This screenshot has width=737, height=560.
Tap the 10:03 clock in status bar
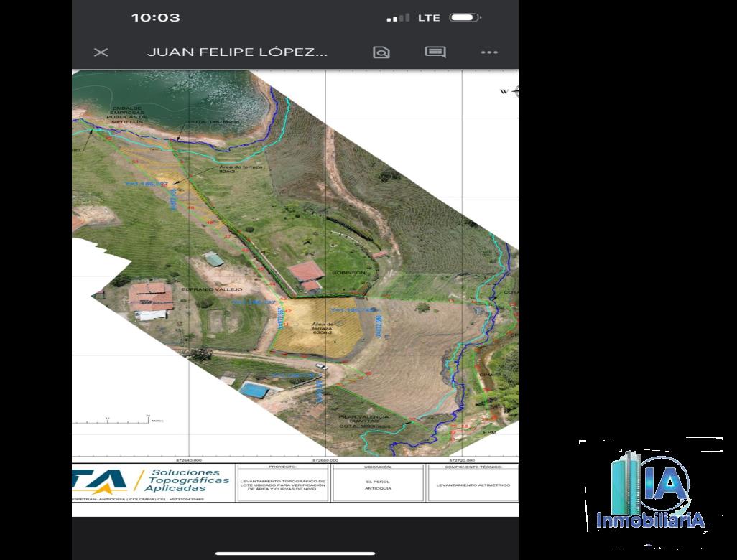click(155, 17)
